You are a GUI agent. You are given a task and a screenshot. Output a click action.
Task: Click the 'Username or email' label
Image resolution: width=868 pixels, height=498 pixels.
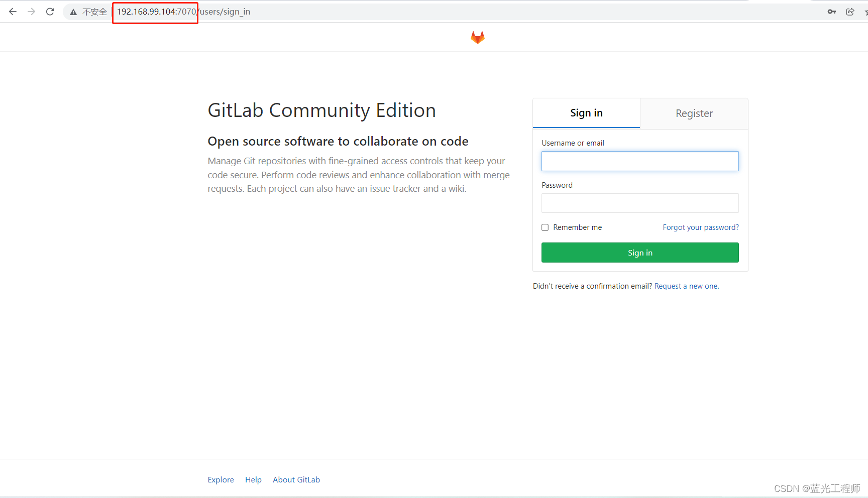[573, 143]
